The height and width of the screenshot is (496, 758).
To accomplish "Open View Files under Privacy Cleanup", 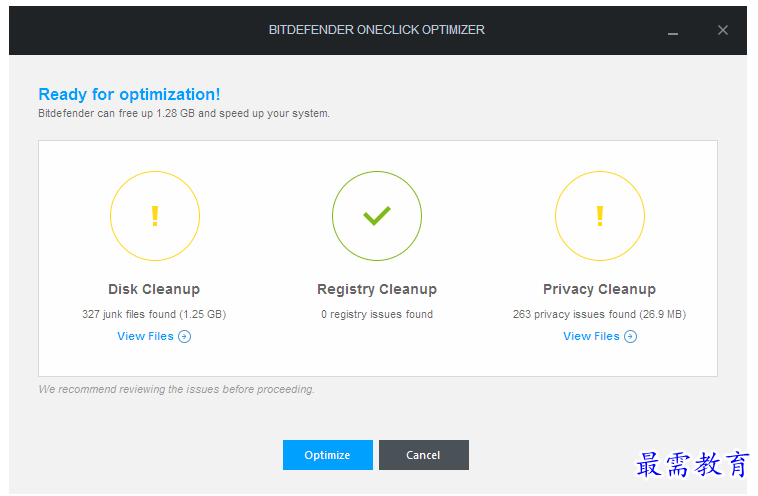I will point(600,336).
